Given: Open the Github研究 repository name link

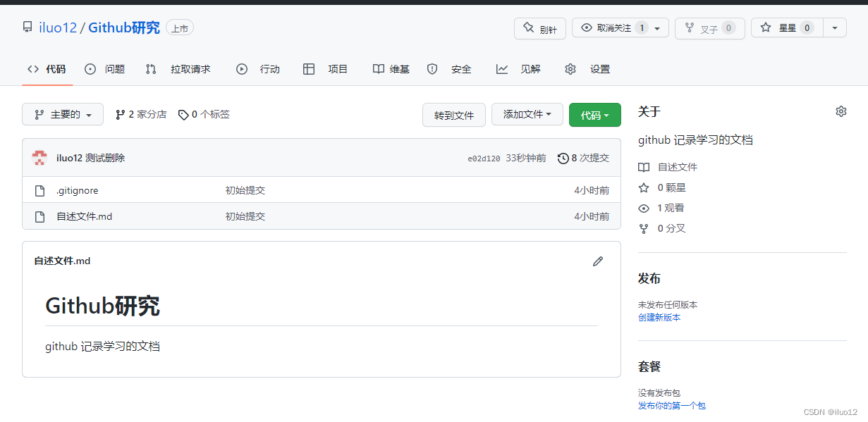Looking at the screenshot, I should point(124,28).
